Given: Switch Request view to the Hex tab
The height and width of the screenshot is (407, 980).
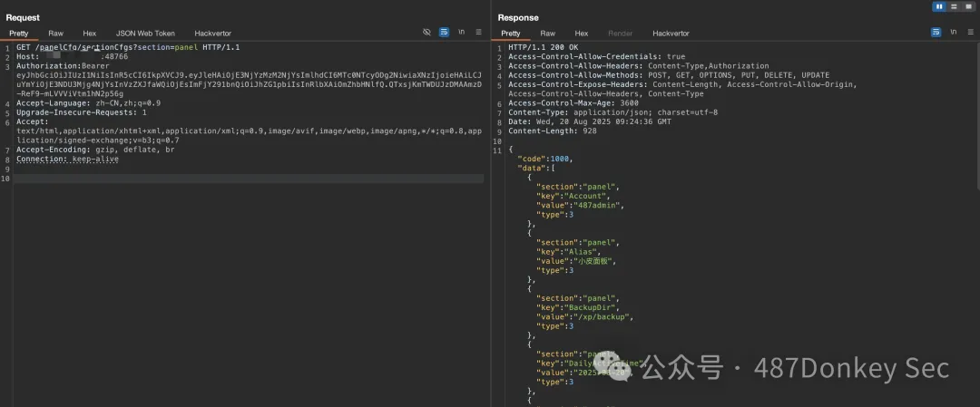Looking at the screenshot, I should [x=89, y=33].
